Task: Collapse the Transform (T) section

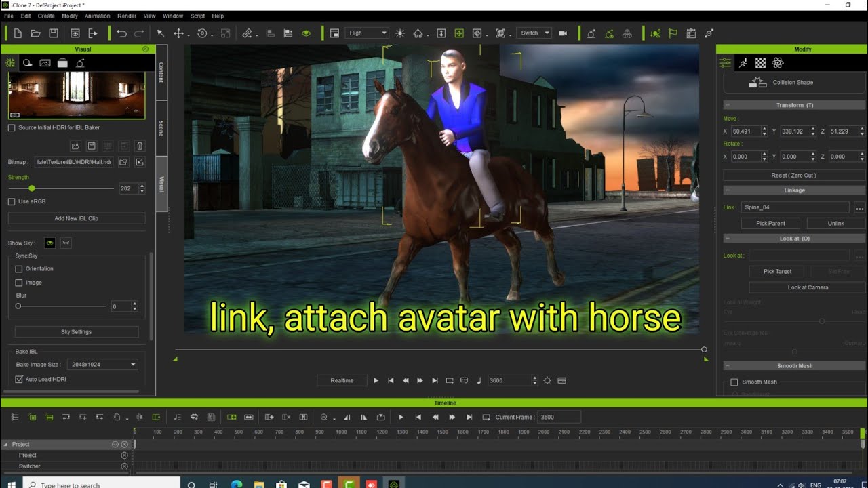Action: point(727,105)
